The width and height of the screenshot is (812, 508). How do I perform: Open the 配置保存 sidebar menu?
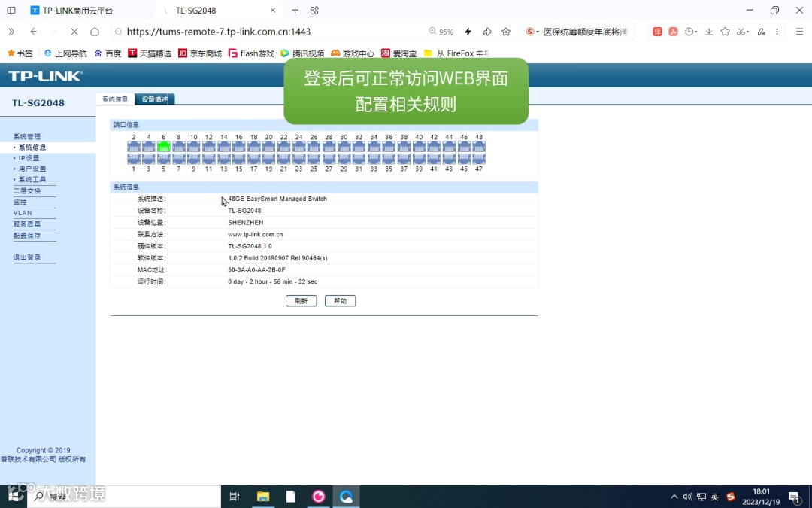pyautogui.click(x=27, y=236)
